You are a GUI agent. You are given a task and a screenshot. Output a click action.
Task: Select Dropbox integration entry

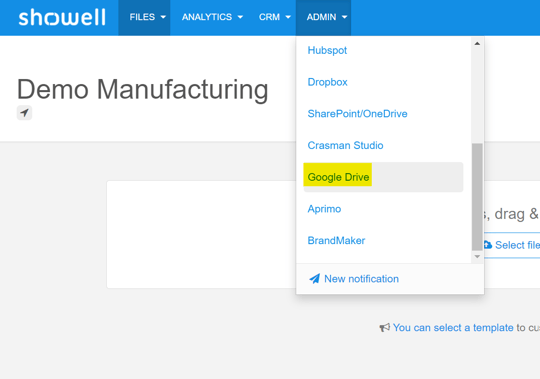click(x=328, y=82)
